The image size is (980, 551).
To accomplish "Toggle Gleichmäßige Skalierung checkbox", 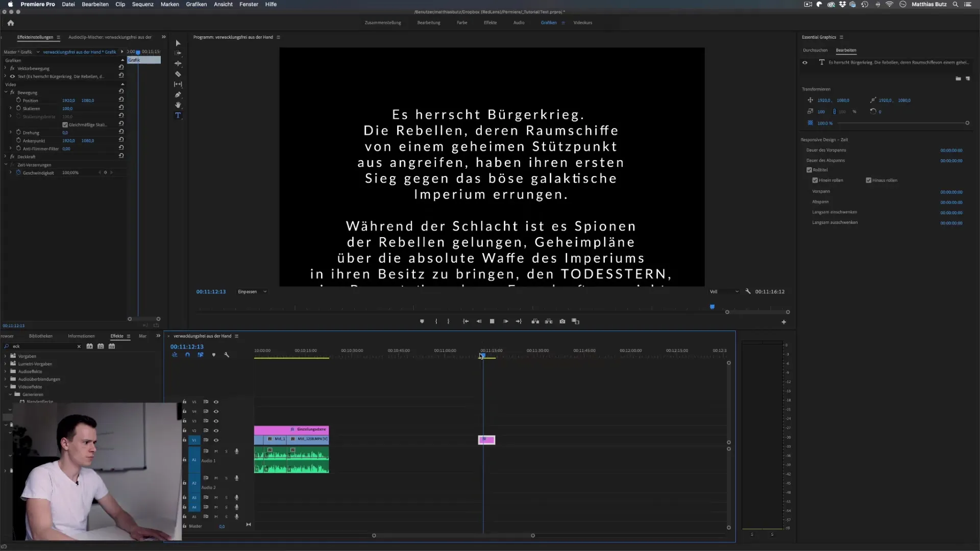I will tap(65, 124).
